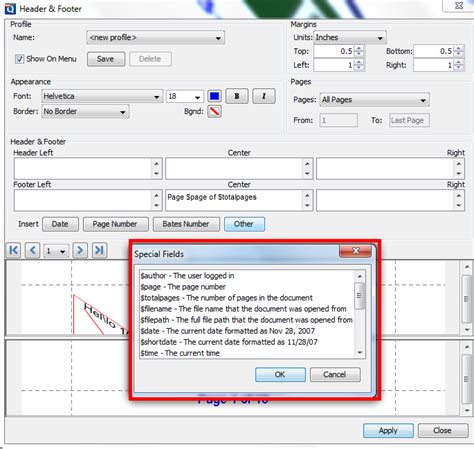Toggle Show On Menu checkbox
The height and width of the screenshot is (449, 474).
click(19, 59)
